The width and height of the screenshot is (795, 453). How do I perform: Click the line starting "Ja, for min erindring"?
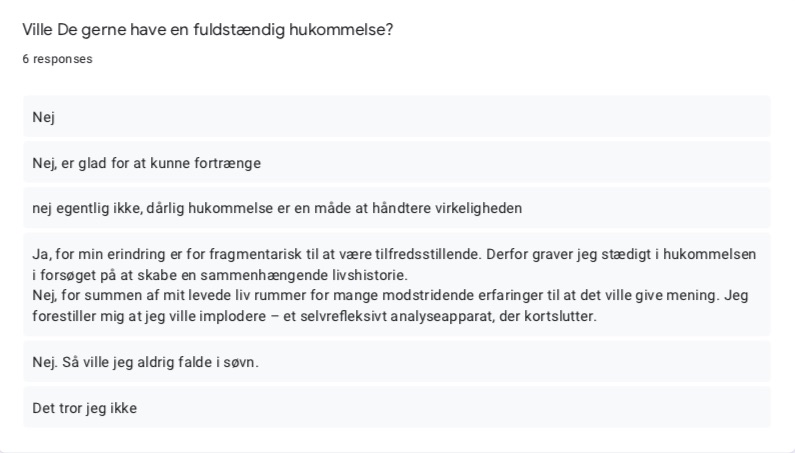(x=394, y=254)
